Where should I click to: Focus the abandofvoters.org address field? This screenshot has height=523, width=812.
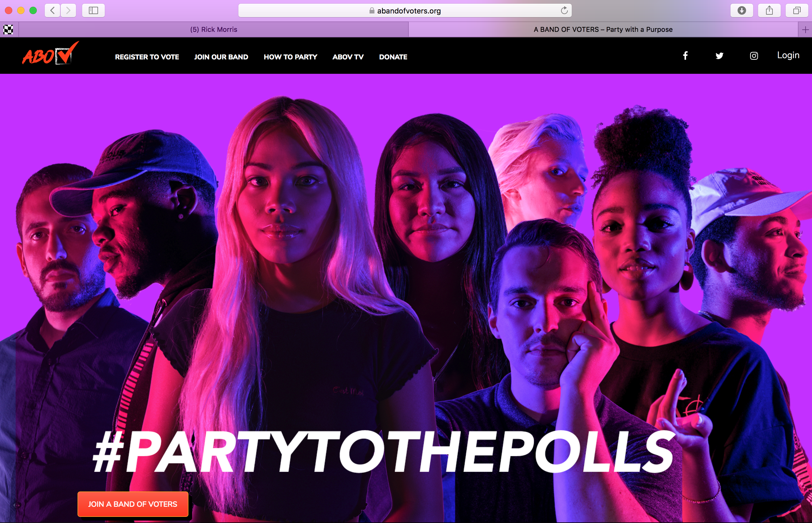pyautogui.click(x=405, y=10)
